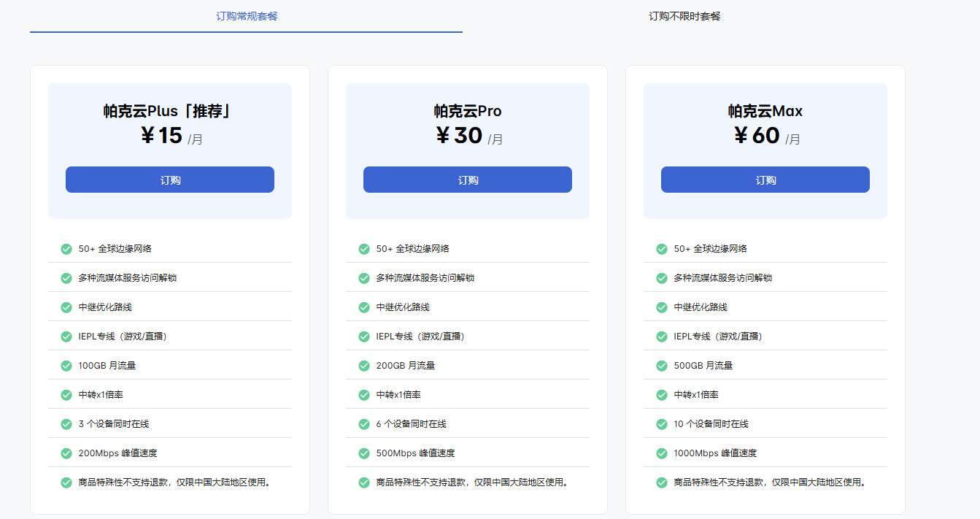
Task: Click the check icon next to 多种流媒体服务访问解锁 in 帕克云Pro
Action: [363, 277]
